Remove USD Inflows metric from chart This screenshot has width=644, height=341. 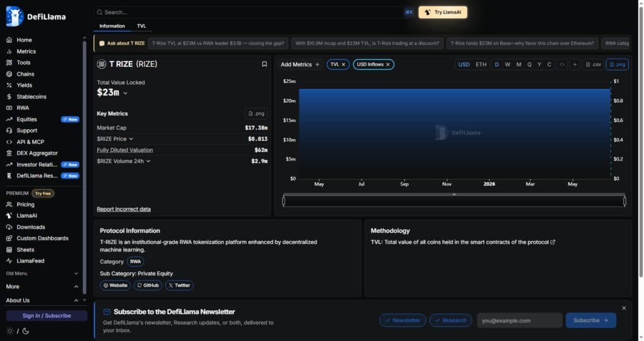click(387, 65)
